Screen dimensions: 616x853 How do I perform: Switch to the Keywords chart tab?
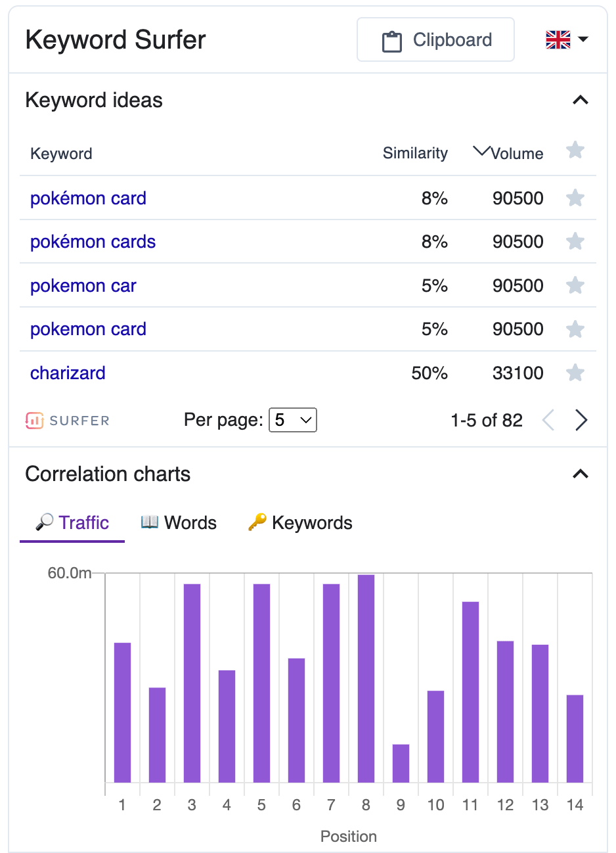click(300, 523)
